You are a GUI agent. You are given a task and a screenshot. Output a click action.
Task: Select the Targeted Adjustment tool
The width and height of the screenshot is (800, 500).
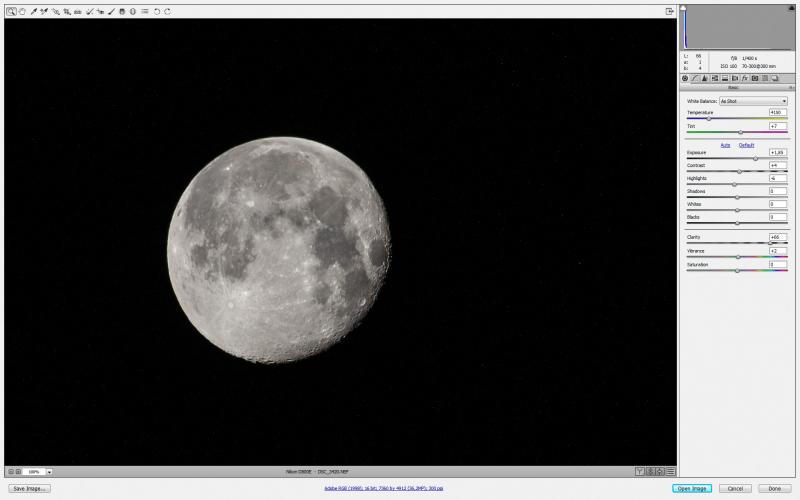click(x=56, y=11)
